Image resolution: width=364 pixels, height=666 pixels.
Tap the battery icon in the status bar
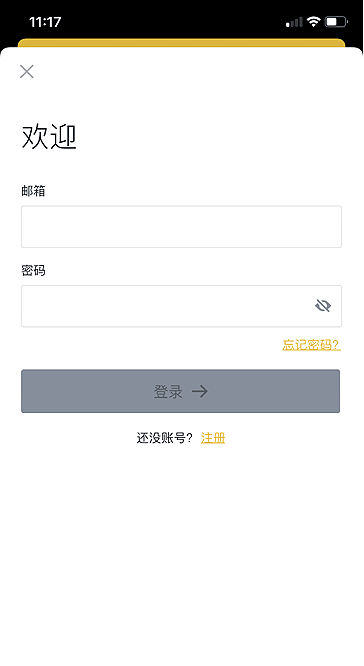[336, 21]
